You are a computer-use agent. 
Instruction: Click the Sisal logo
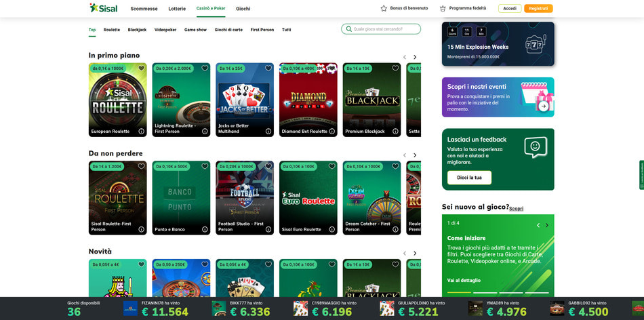tap(103, 8)
